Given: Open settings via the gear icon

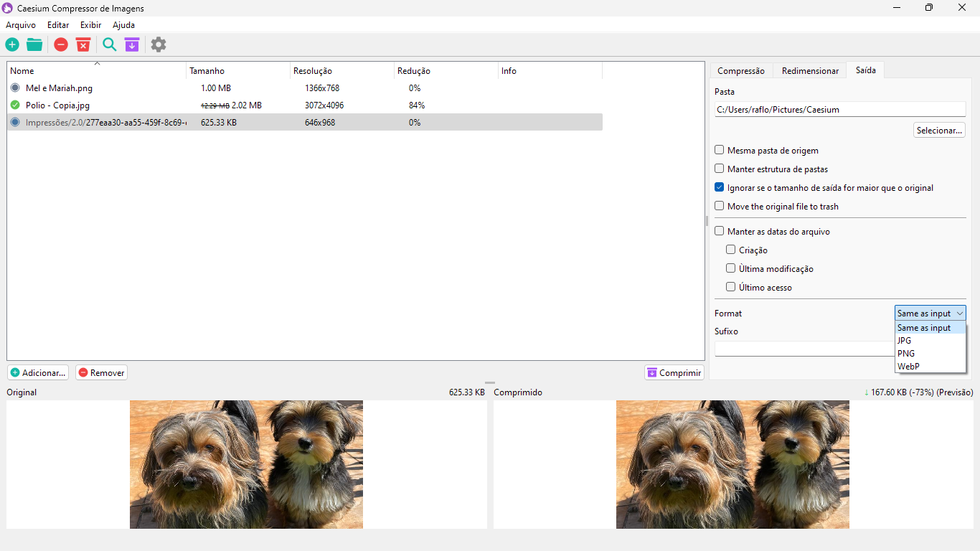Looking at the screenshot, I should 159,44.
